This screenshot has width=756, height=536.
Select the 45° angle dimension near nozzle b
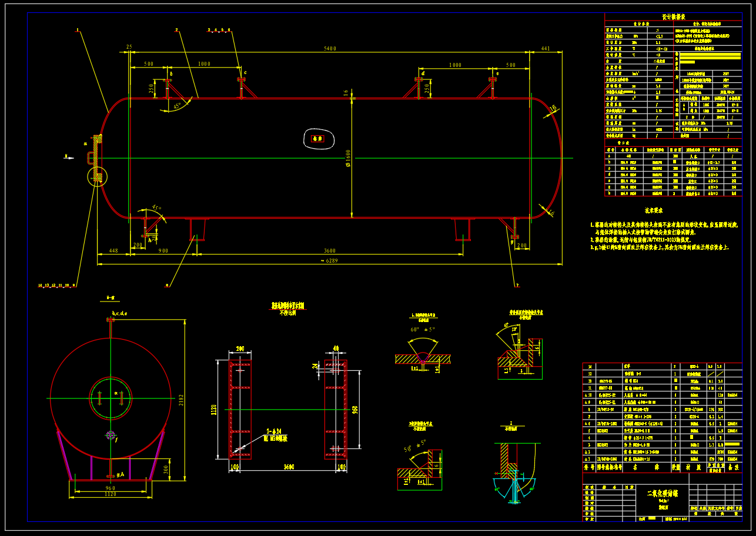tap(178, 106)
